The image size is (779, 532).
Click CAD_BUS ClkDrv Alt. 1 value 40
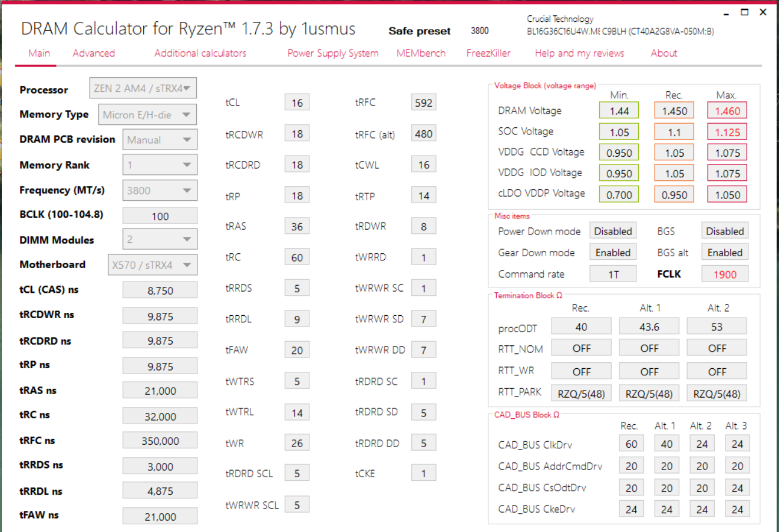(x=666, y=444)
